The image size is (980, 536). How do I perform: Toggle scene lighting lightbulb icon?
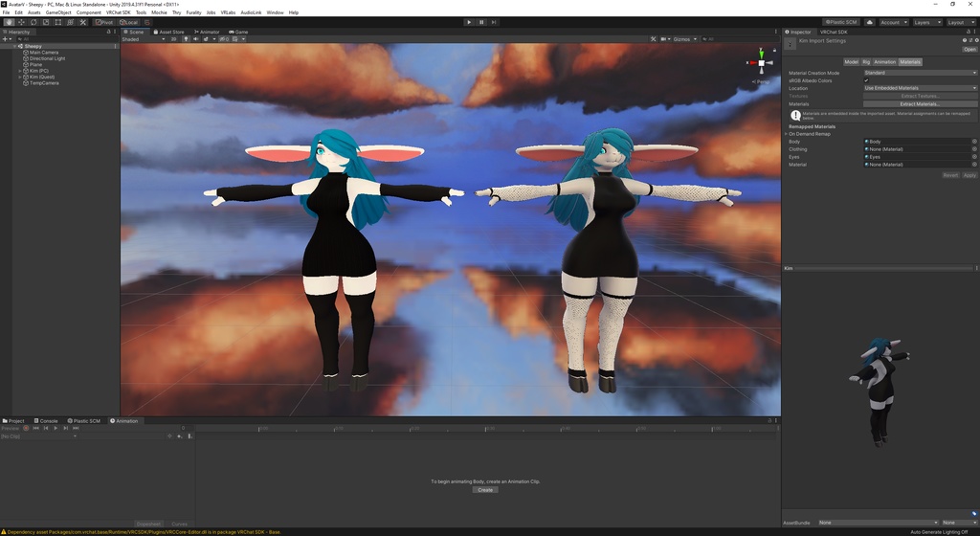186,38
